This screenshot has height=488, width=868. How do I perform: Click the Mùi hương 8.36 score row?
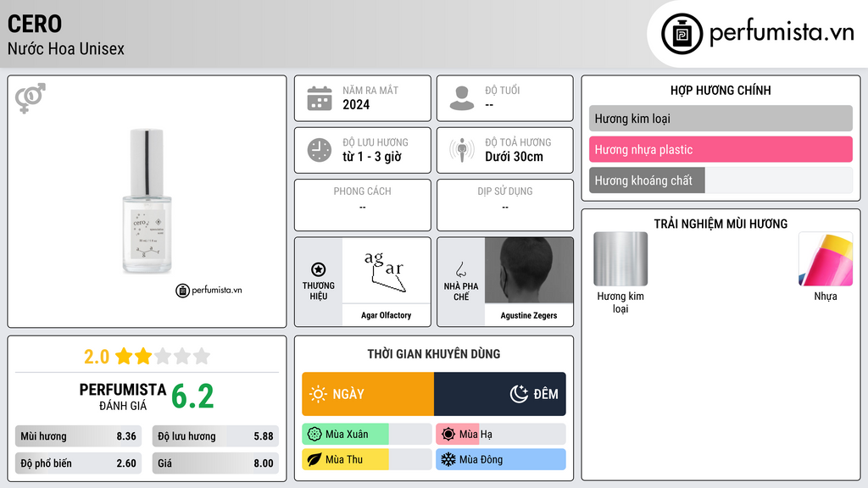click(x=79, y=436)
